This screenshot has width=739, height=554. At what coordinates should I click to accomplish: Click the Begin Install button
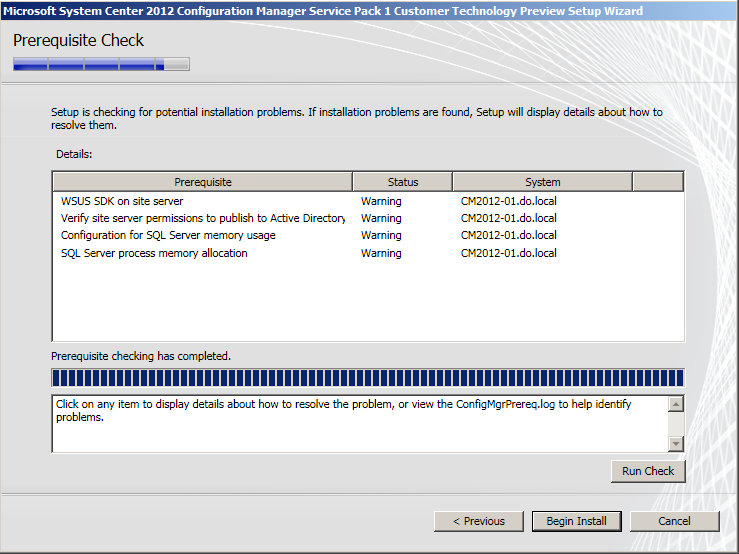coord(576,521)
